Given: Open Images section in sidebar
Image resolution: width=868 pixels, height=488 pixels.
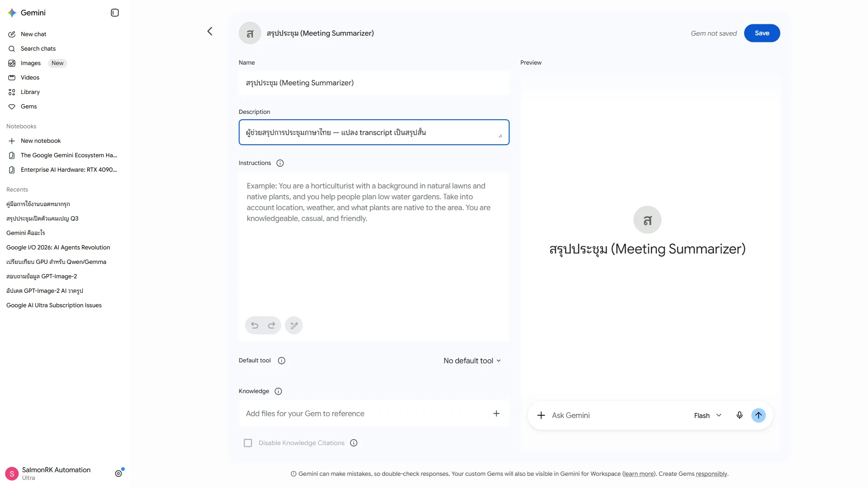Looking at the screenshot, I should [x=30, y=63].
